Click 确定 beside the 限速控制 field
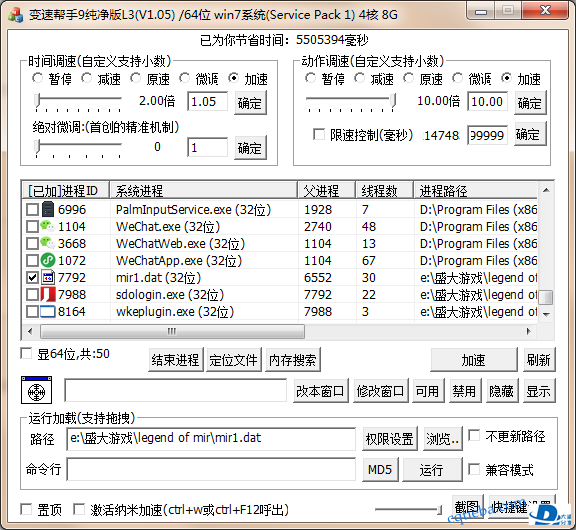The height and width of the screenshot is (530, 576). 530,134
